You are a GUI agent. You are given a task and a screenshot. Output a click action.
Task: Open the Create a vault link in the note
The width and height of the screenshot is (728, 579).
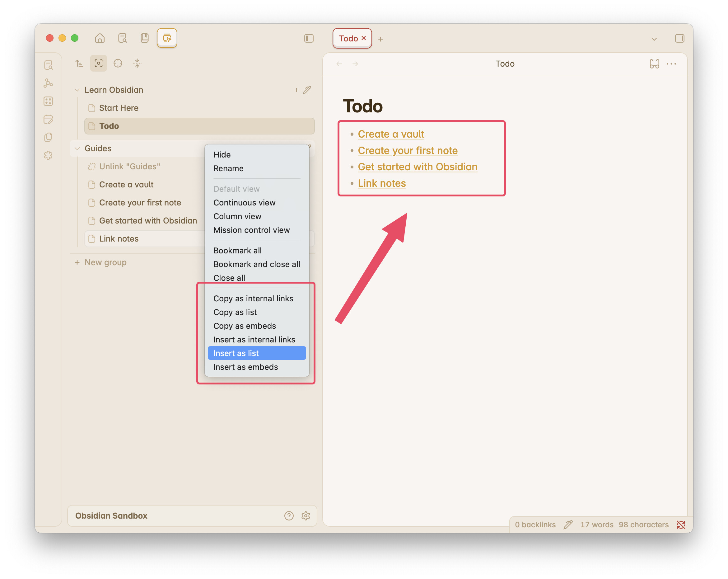(x=391, y=134)
